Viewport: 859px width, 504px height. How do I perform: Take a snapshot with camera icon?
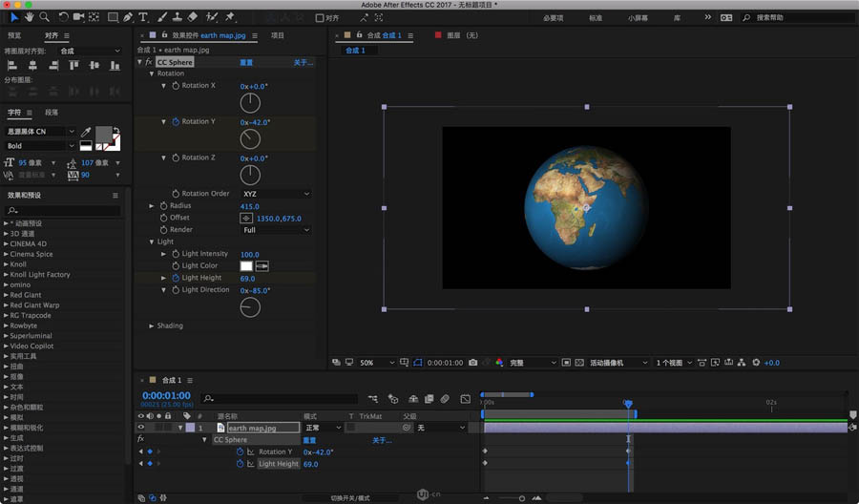click(x=472, y=363)
